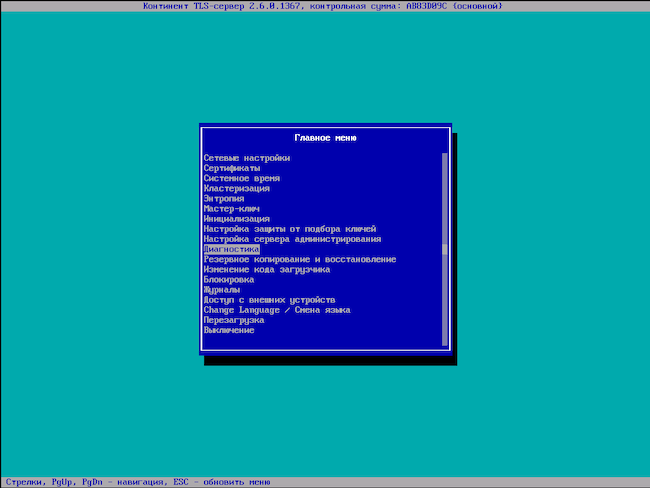
Task: Open the Сетевые настройки menu item
Action: [x=247, y=158]
